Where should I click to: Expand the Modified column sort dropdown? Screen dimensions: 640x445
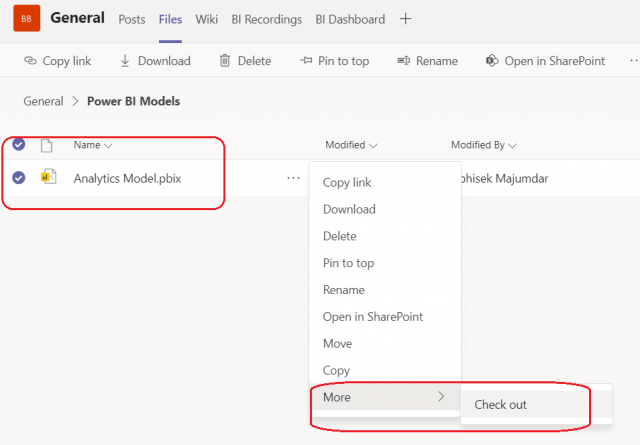pyautogui.click(x=373, y=146)
